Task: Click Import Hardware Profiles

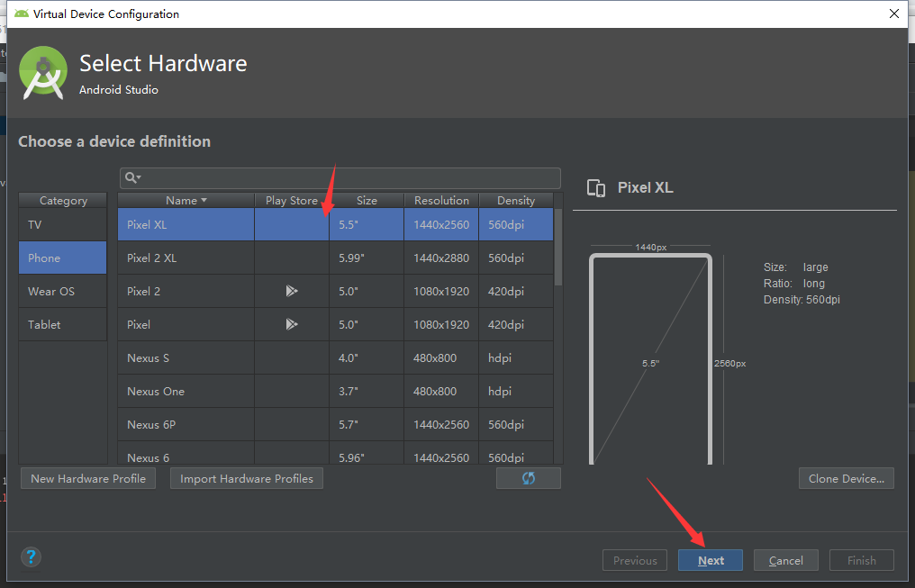Action: pos(246,477)
